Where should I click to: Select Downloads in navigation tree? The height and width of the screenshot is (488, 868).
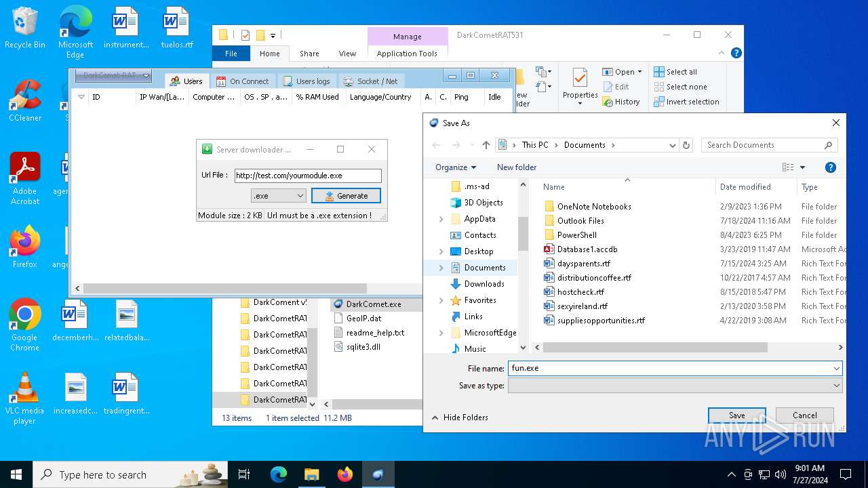484,284
